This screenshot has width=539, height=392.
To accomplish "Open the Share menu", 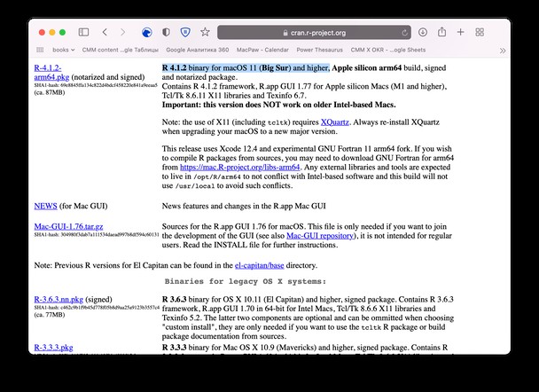I will coord(441,32).
